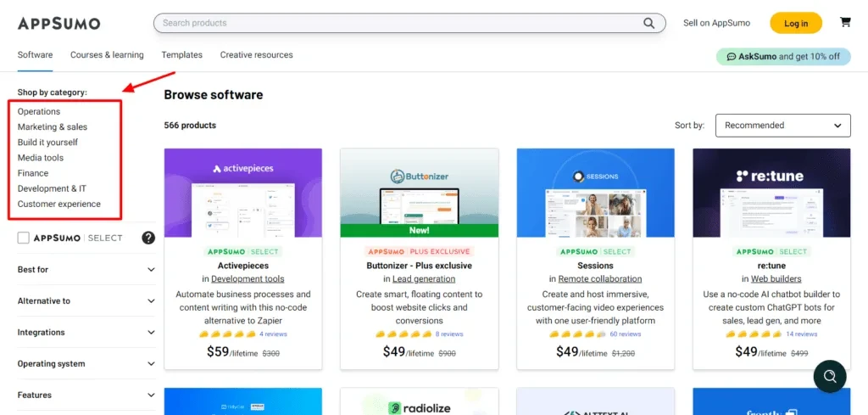Image resolution: width=868 pixels, height=415 pixels.
Task: Click the $59/lifetime Activepieces price
Action: (x=232, y=352)
